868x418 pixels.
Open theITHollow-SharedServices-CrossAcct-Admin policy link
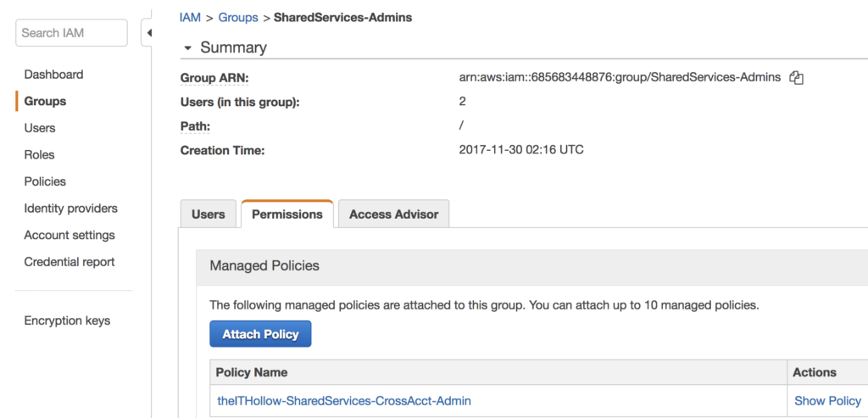[343, 401]
